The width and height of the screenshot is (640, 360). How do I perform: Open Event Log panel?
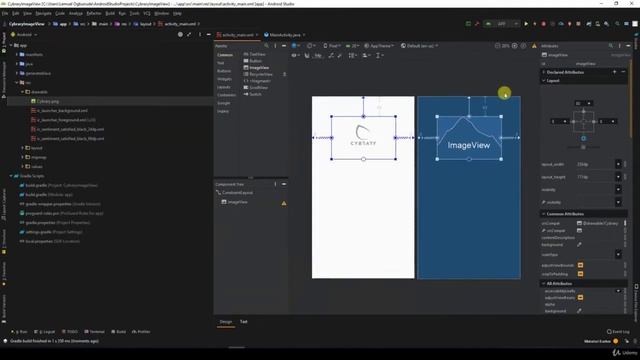[x=618, y=331]
